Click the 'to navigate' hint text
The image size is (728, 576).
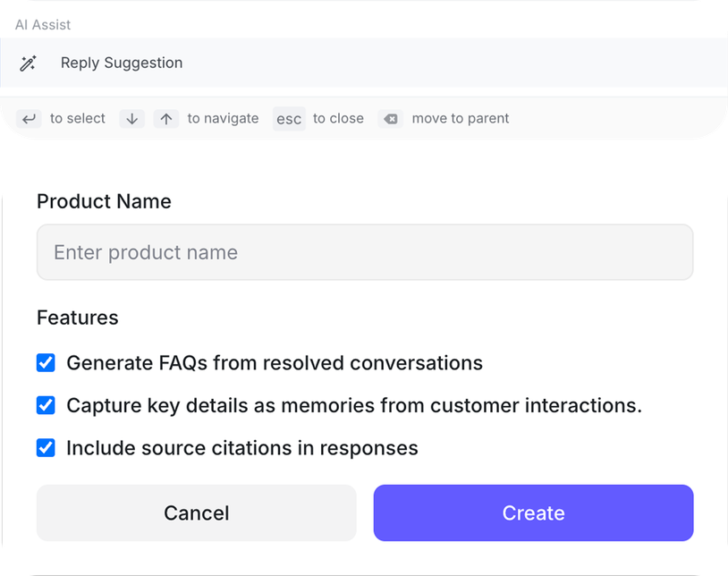point(223,119)
